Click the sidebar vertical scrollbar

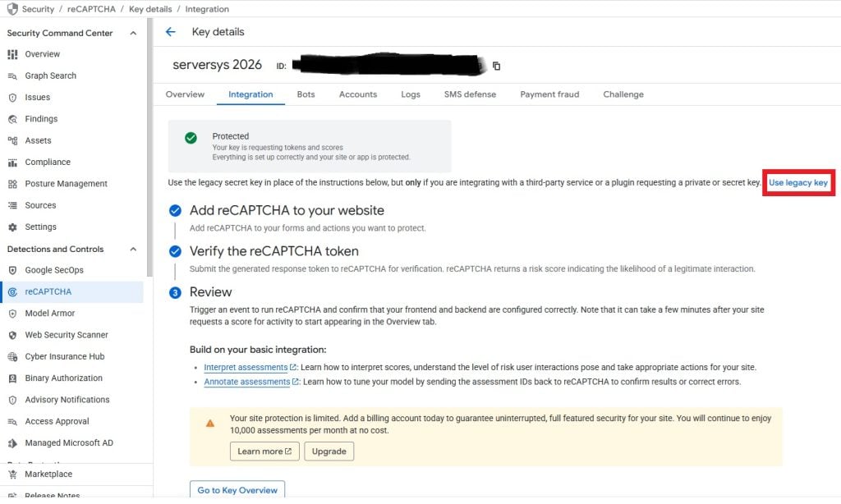pos(149,148)
